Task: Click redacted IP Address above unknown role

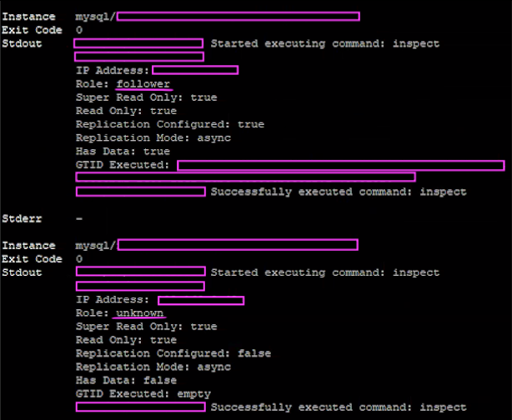Action: (x=200, y=300)
